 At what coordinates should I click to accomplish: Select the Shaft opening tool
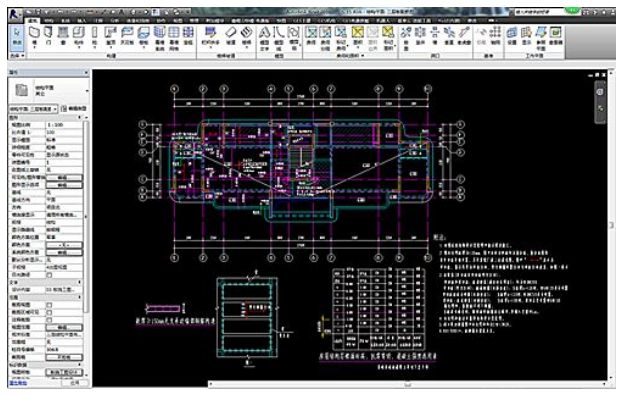(420, 36)
